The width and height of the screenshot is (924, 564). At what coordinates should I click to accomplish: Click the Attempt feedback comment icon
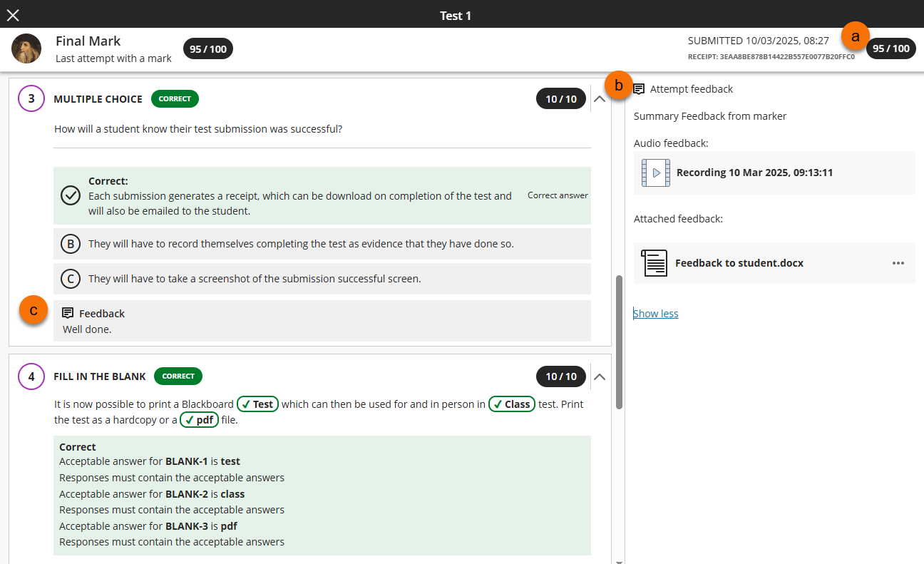click(x=639, y=89)
